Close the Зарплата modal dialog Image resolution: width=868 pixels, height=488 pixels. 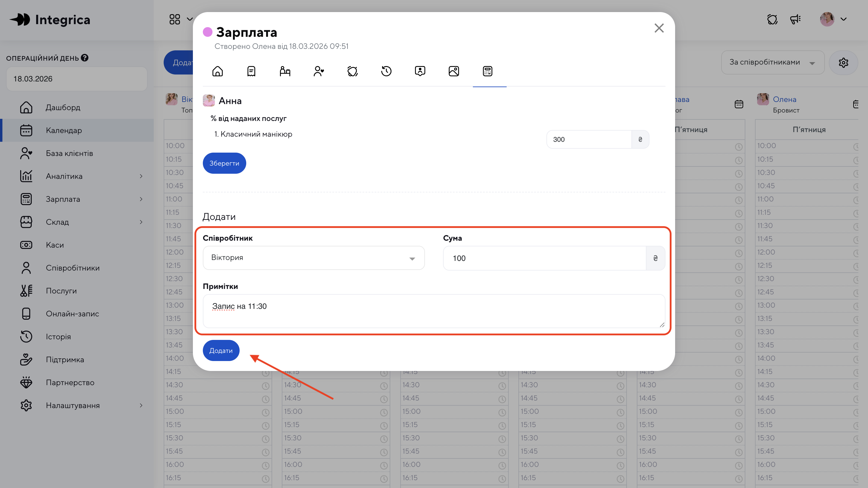(x=659, y=28)
